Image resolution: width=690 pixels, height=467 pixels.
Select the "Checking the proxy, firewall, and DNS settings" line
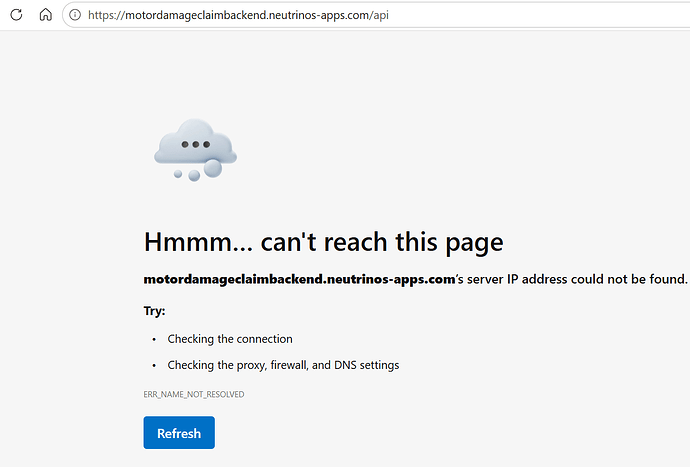[x=283, y=365]
